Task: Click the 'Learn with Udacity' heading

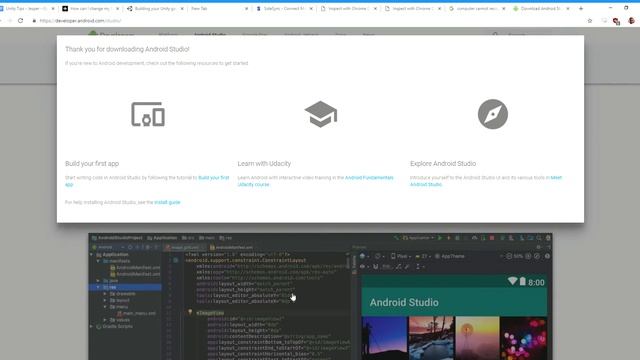Action: click(x=264, y=163)
